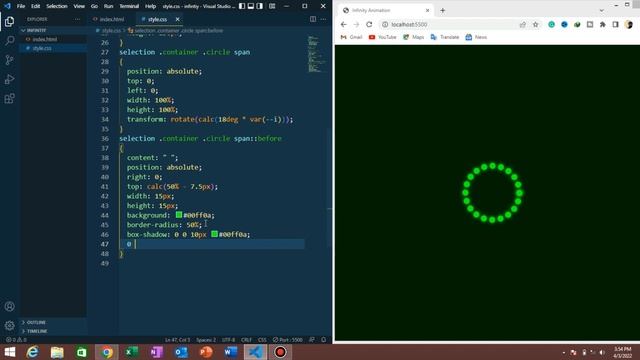Open the Chrome extensions puzzle icon
640x360 pixels.
602,24
